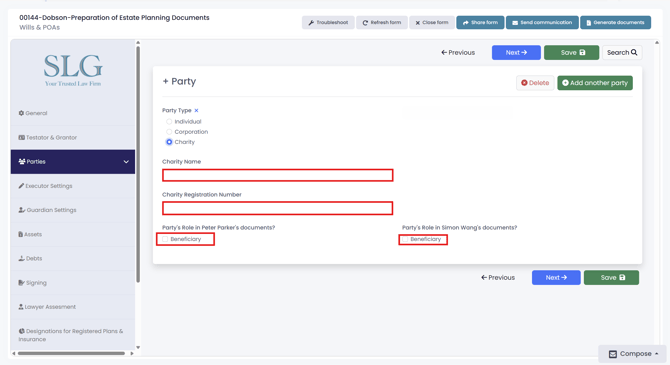Open Assets section

[73, 234]
